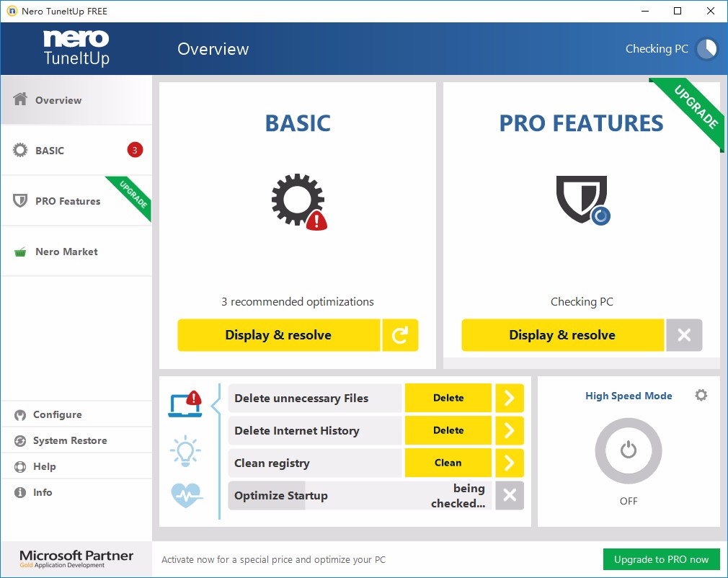Minimize the Nero TuneItUp window

click(x=645, y=11)
